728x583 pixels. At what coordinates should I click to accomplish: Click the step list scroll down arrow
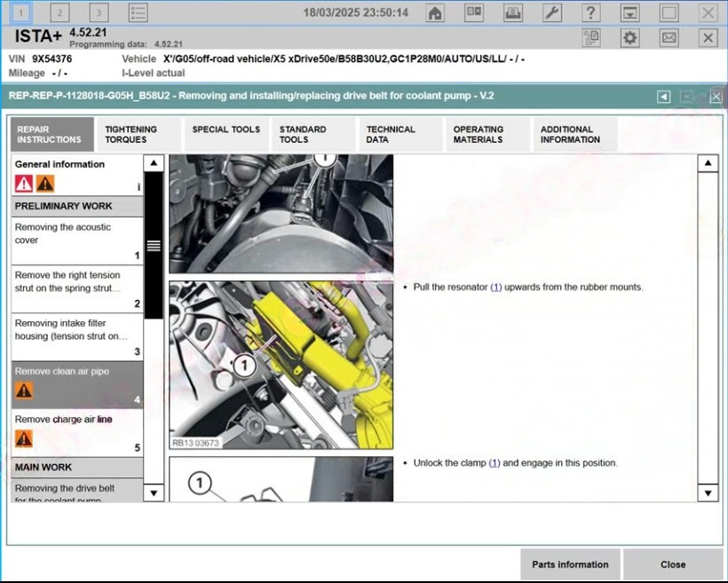coord(154,493)
